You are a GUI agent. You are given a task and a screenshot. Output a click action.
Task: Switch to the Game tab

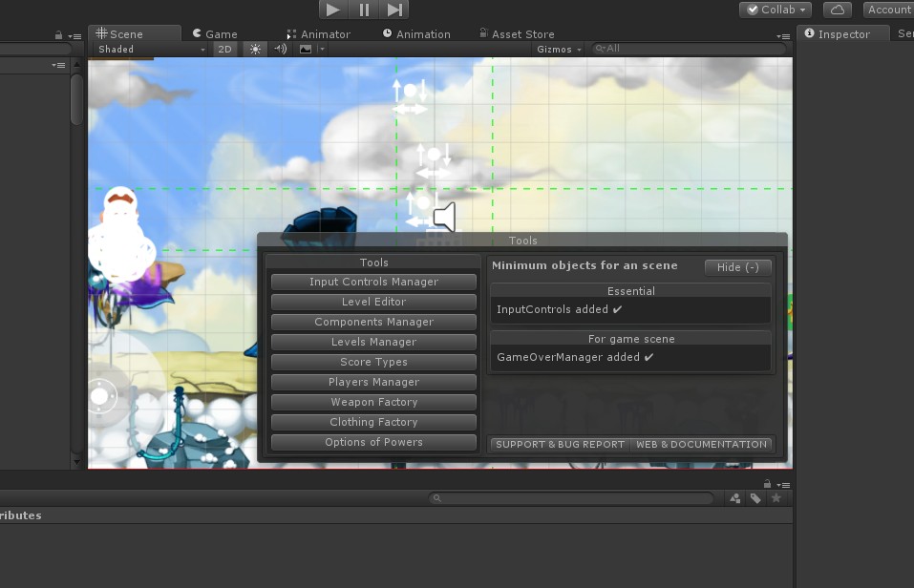pyautogui.click(x=215, y=33)
